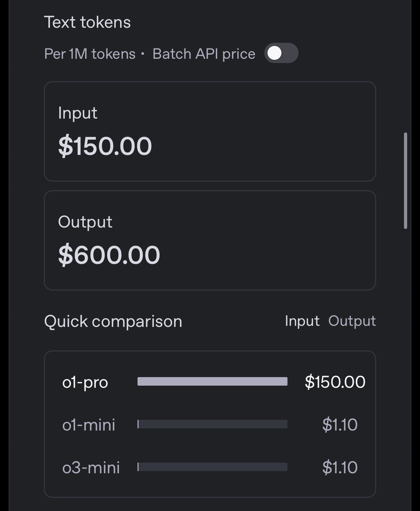Click the o3-mini comparison bar

pyautogui.click(x=212, y=467)
